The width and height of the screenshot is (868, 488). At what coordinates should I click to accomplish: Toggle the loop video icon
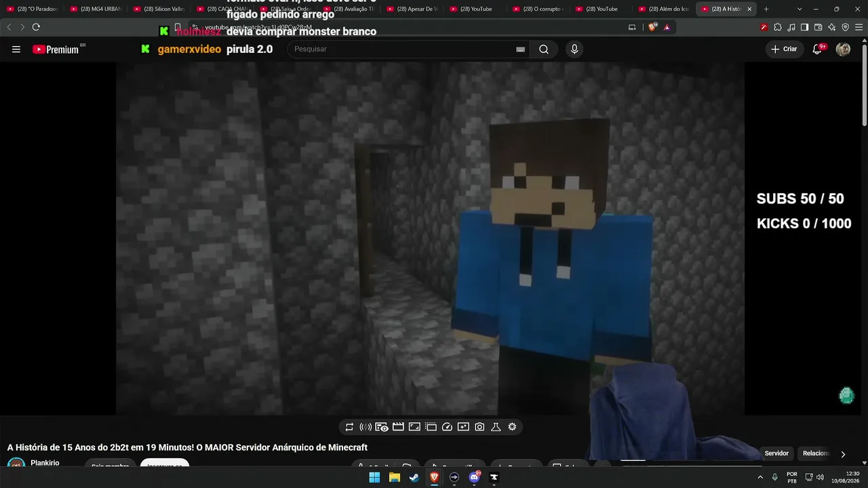[x=349, y=427]
